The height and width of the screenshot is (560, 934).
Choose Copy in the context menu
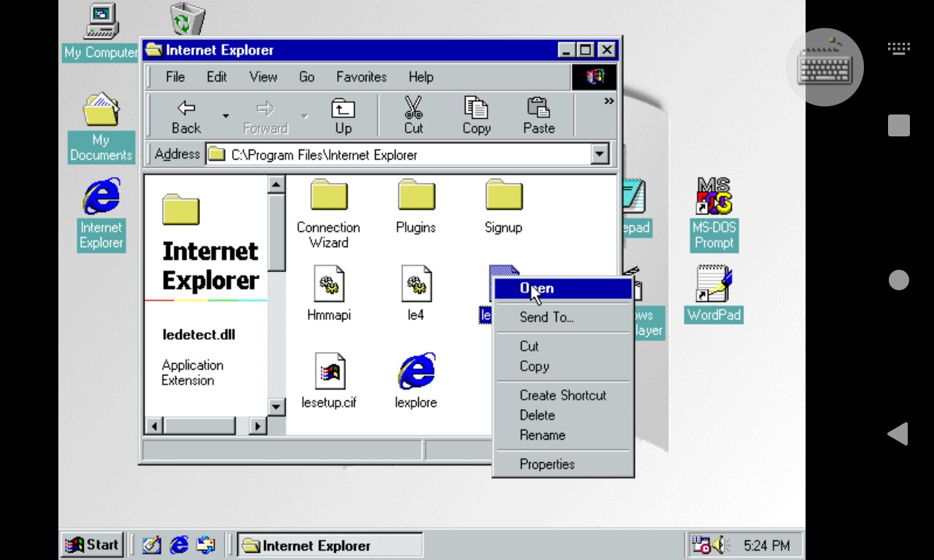pyautogui.click(x=563, y=366)
